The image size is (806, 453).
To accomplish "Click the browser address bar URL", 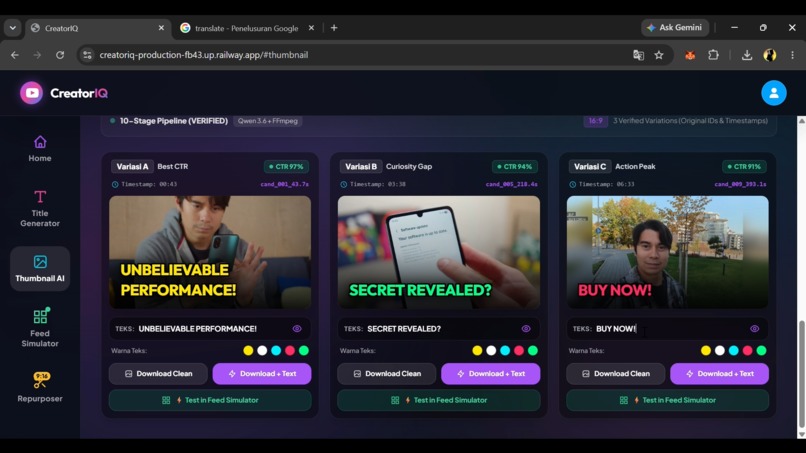I will tap(204, 55).
